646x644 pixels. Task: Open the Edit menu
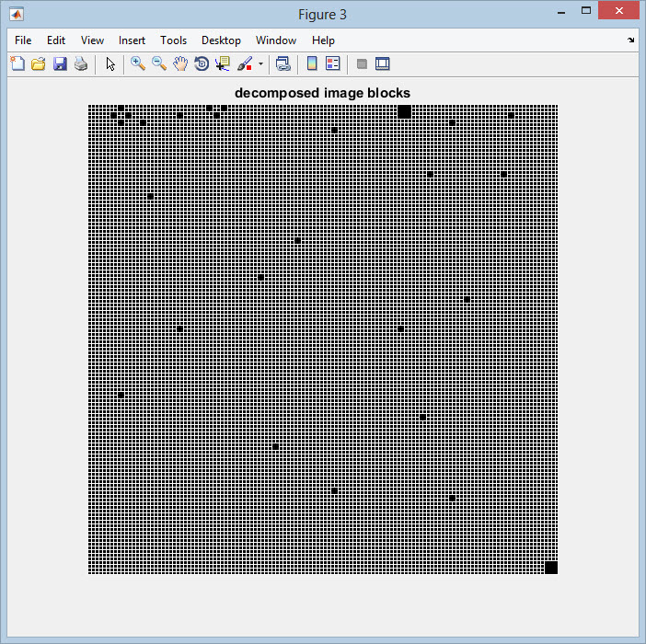point(56,40)
